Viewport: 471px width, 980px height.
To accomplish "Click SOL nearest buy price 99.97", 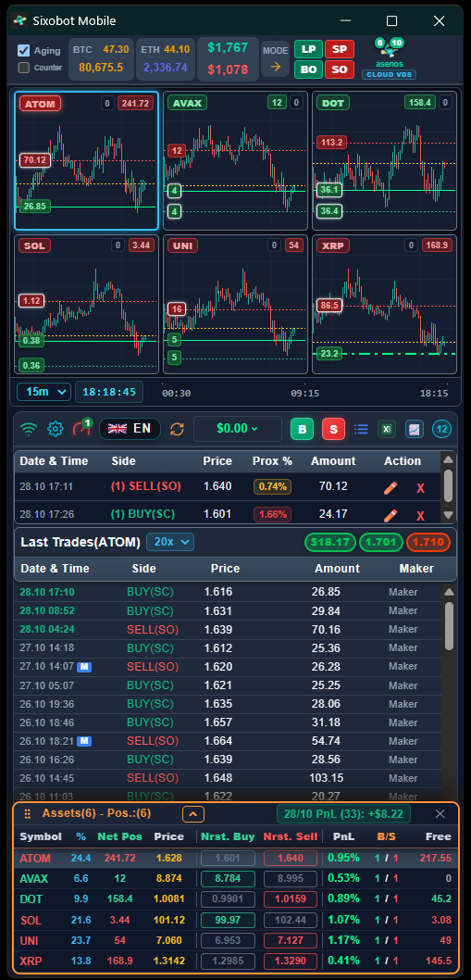I will tap(228, 920).
